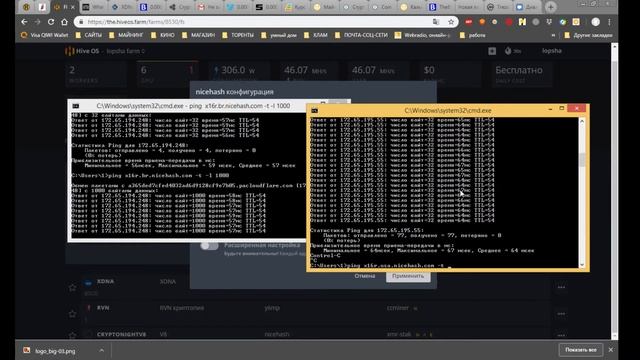Open a new browser tab with plus button

pos(551,7)
